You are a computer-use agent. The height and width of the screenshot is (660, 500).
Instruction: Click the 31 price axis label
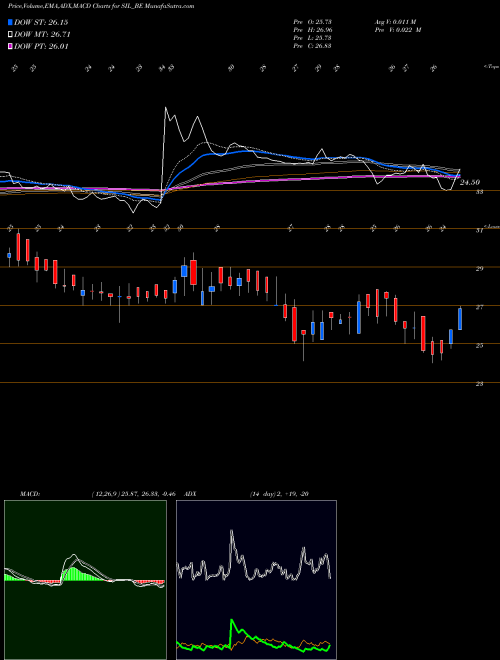click(x=479, y=230)
